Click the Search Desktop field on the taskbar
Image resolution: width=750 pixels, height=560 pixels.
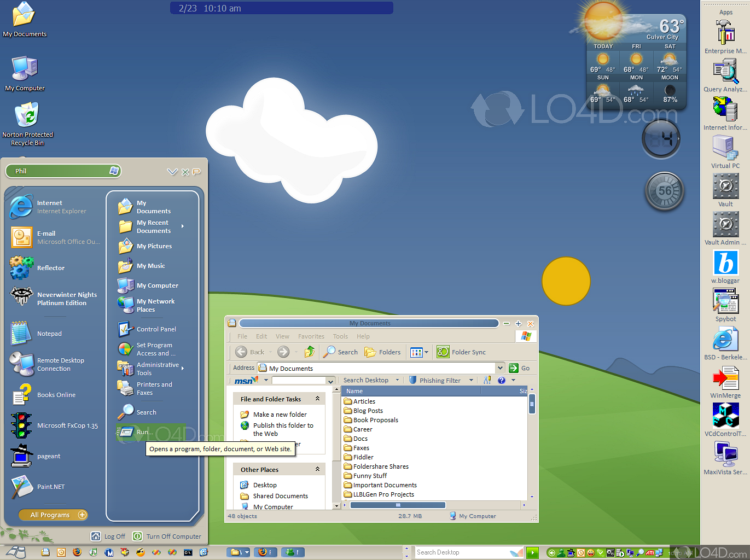point(462,552)
